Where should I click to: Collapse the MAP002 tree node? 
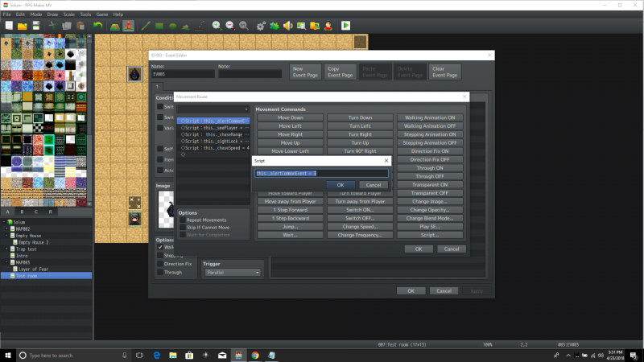point(7,229)
